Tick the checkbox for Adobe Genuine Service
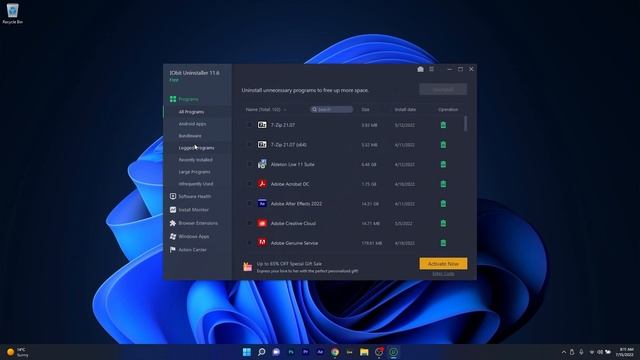 [x=249, y=243]
